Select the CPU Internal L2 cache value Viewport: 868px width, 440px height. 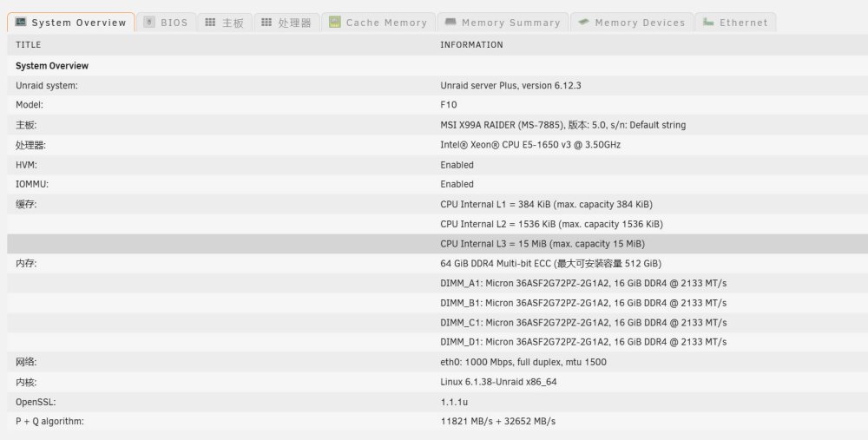551,224
